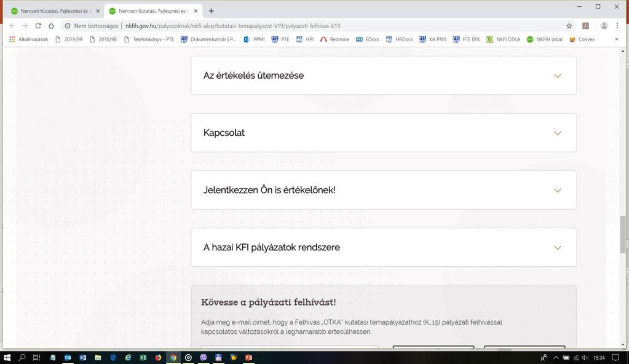
Task: Open the Redmine bookmark
Action: [334, 39]
